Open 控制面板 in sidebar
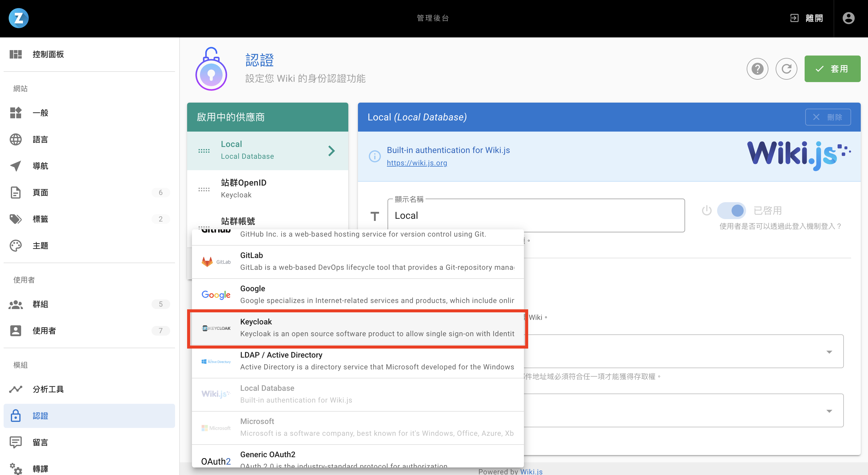The height and width of the screenshot is (475, 868). point(89,54)
